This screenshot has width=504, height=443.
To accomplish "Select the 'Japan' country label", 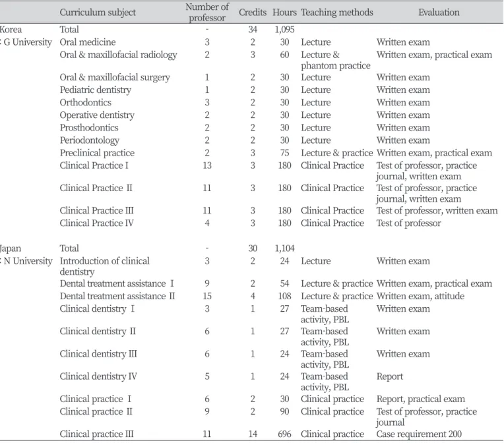I will (x=11, y=249).
